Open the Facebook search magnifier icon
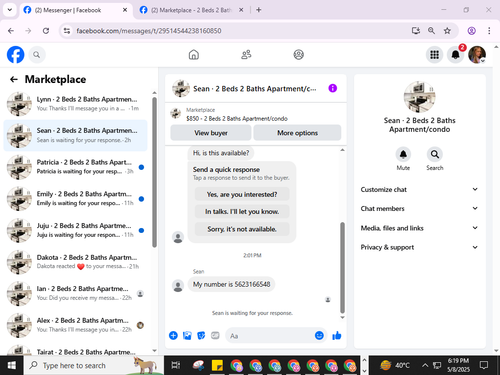This screenshot has width=500, height=375. [x=37, y=55]
